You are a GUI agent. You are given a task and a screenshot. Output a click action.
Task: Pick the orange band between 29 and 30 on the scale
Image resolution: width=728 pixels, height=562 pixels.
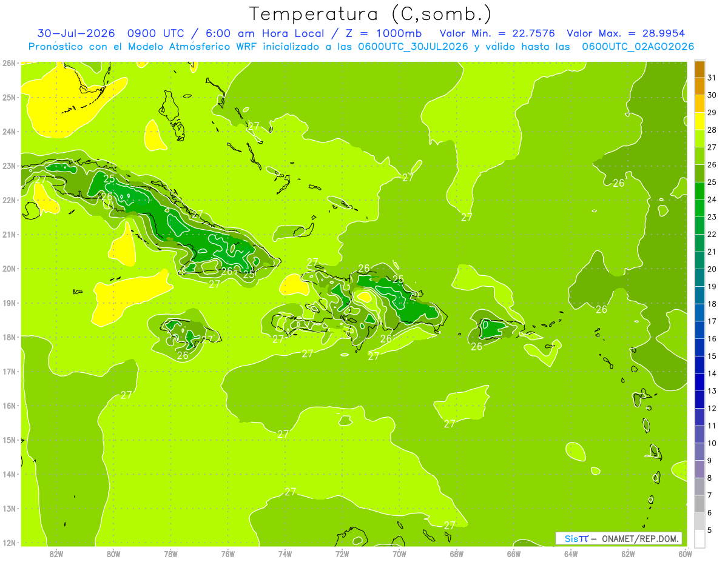699,104
